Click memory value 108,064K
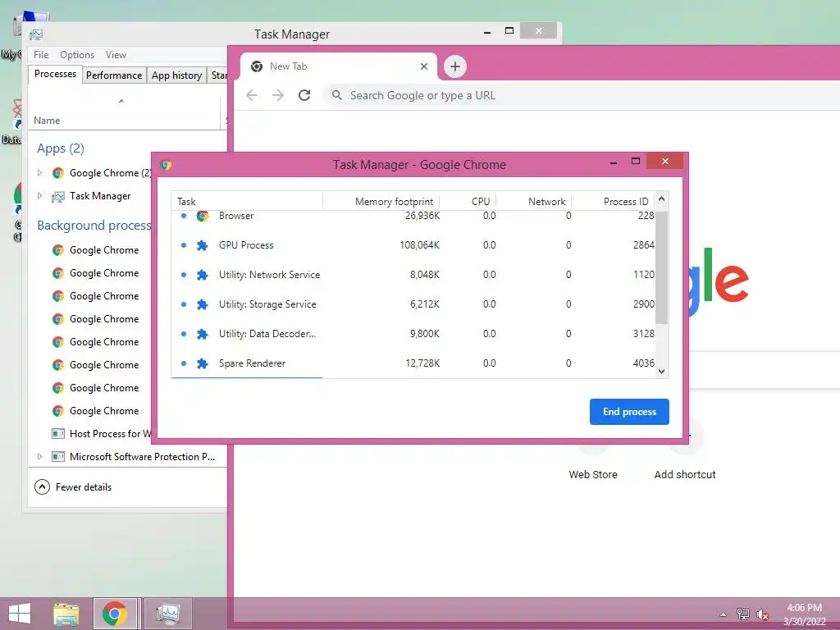This screenshot has width=840, height=630. [419, 245]
